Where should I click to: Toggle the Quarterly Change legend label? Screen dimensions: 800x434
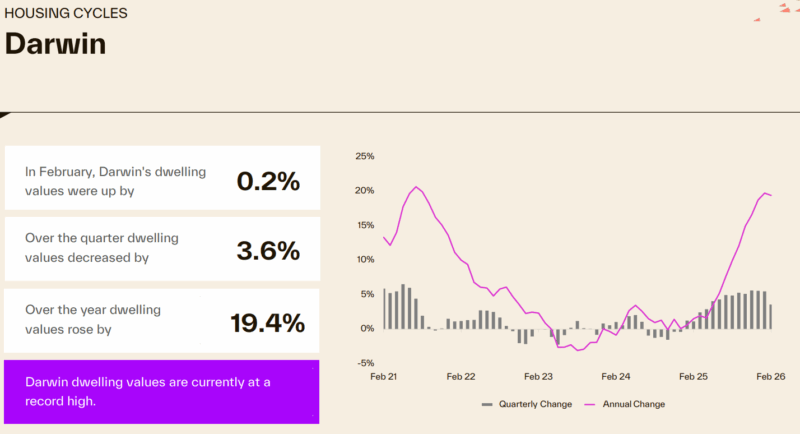point(534,404)
